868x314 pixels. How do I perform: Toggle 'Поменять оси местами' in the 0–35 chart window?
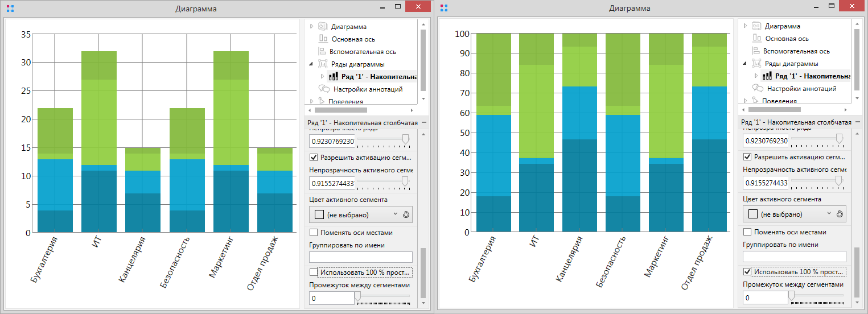coord(313,232)
